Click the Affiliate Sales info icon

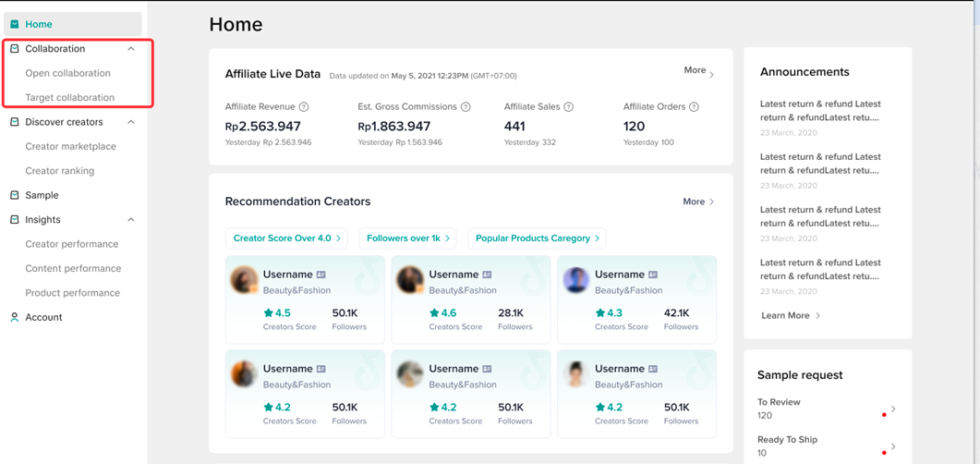tap(568, 107)
